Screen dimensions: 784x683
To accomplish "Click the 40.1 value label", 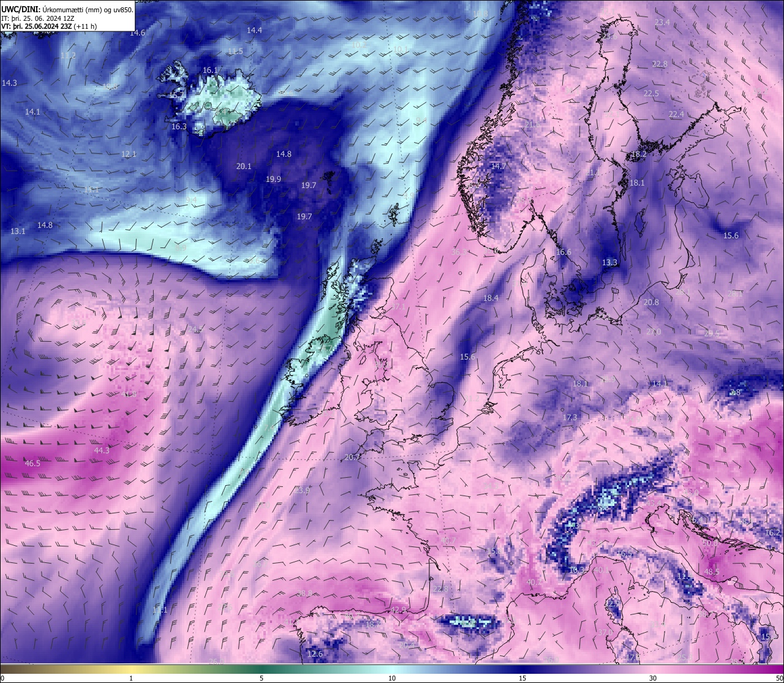I will 601,570.
